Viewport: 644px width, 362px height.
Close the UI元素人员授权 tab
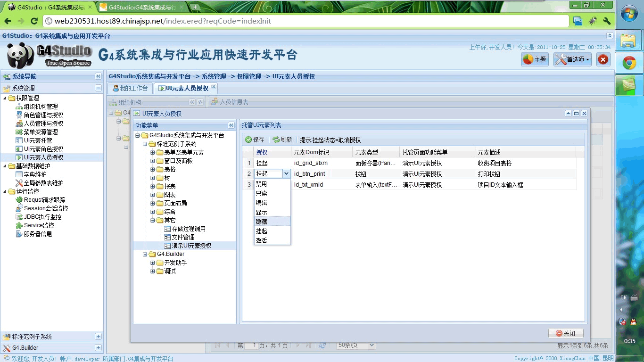click(214, 87)
